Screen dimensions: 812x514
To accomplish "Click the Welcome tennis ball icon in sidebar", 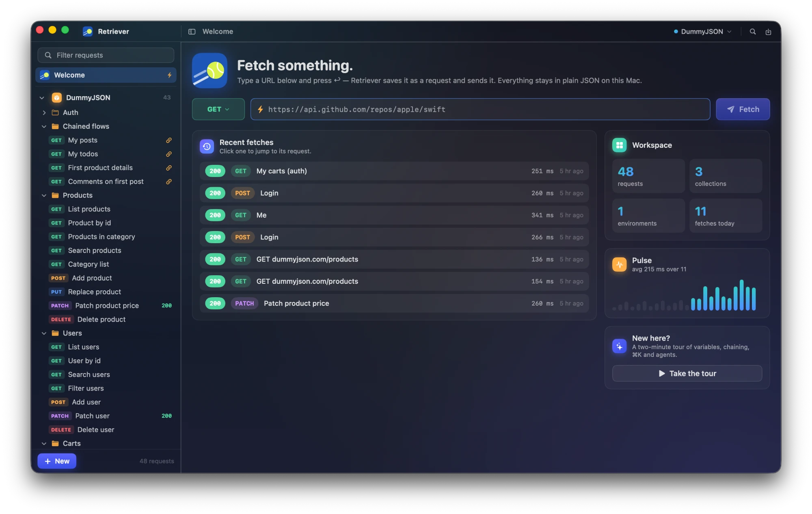I will click(x=45, y=75).
